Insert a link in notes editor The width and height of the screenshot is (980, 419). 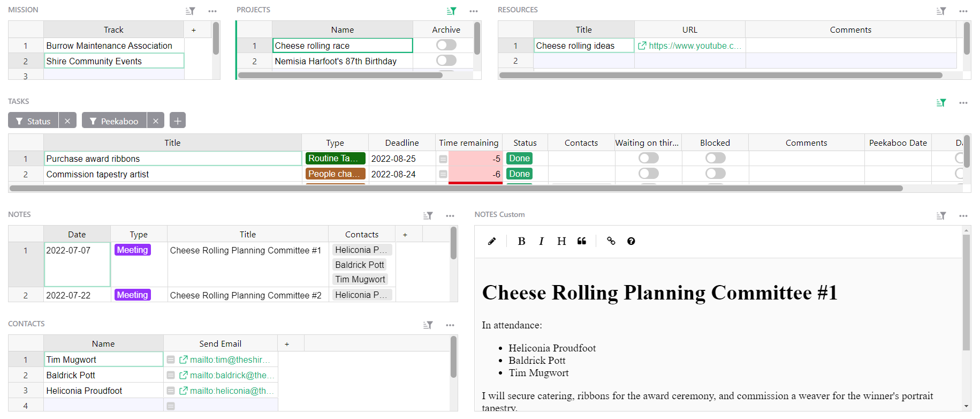click(611, 241)
